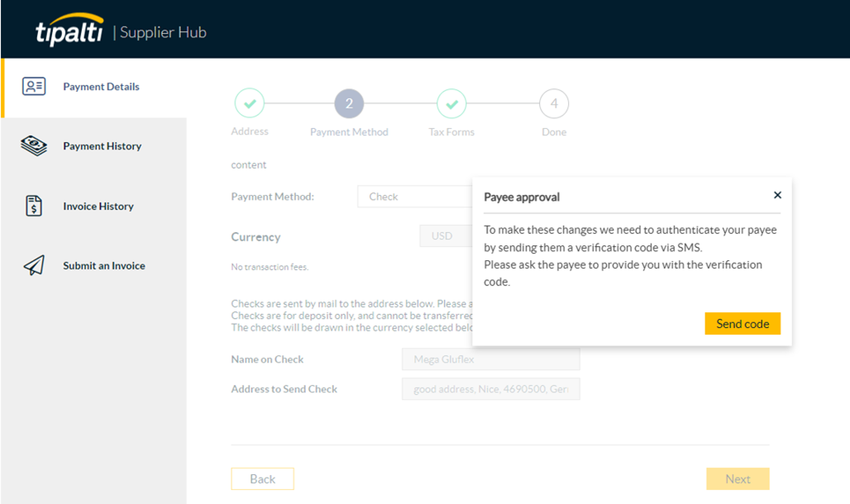Image resolution: width=850 pixels, height=504 pixels.
Task: Select step 2 Payment Method circle
Action: click(x=349, y=103)
